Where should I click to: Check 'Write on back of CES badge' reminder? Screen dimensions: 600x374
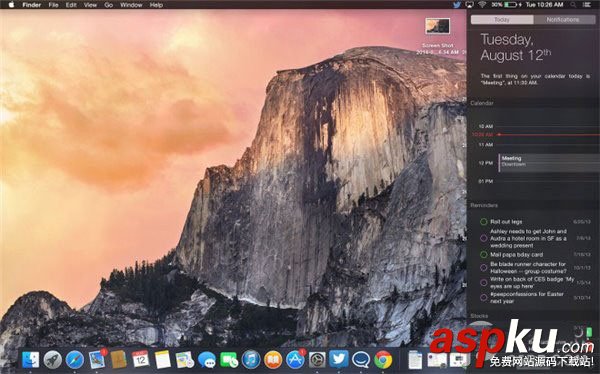pyautogui.click(x=484, y=283)
